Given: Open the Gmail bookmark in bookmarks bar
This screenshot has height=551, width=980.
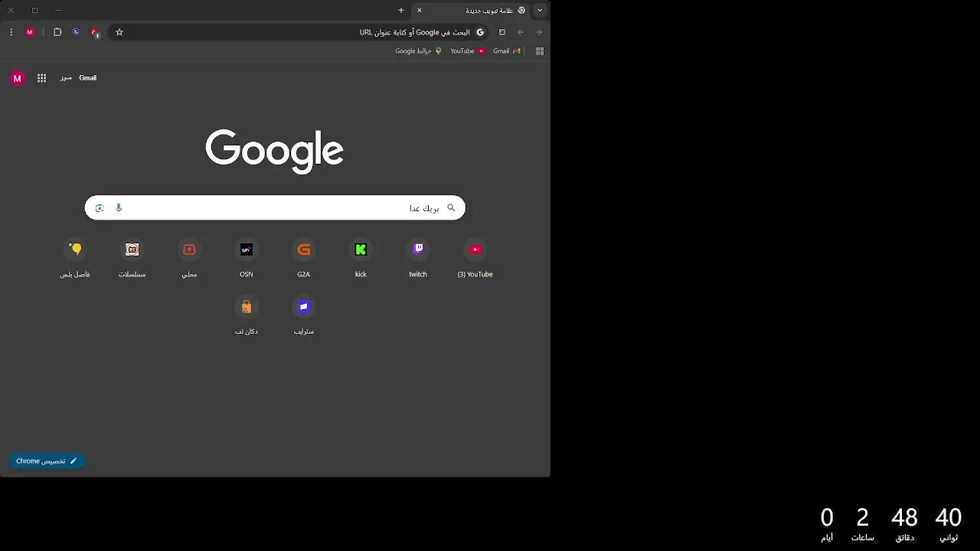Looking at the screenshot, I should coord(506,51).
